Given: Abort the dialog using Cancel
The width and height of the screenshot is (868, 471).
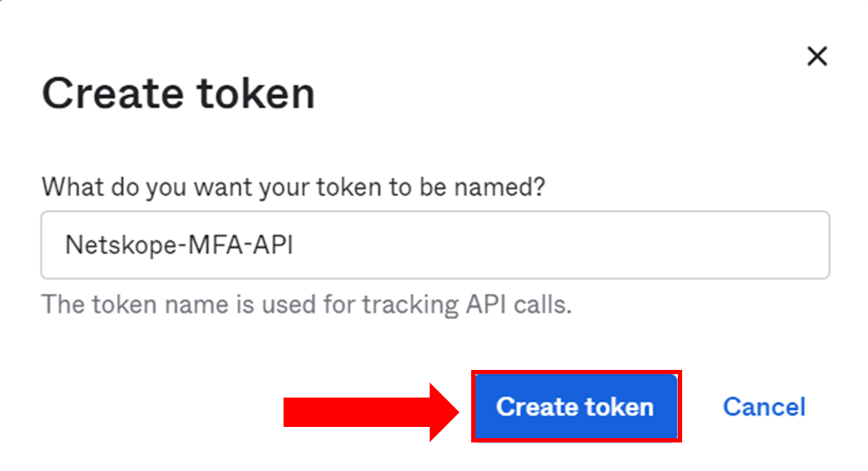Looking at the screenshot, I should (x=763, y=407).
